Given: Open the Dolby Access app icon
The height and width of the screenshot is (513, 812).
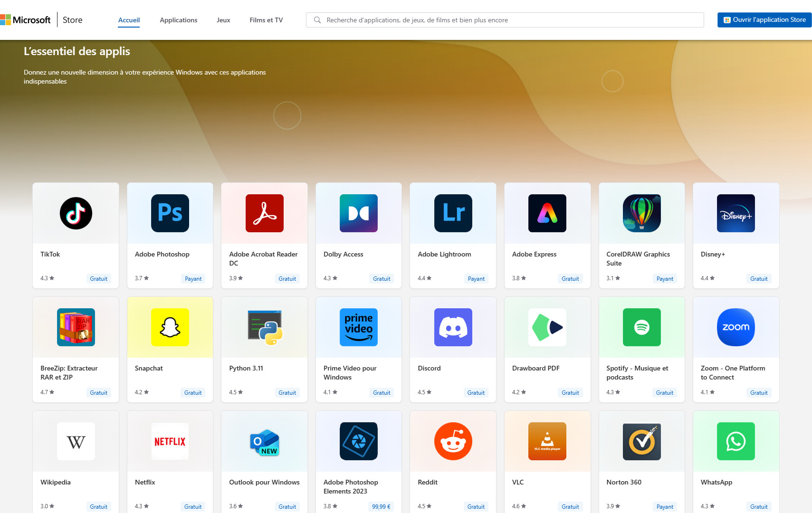Looking at the screenshot, I should (359, 213).
